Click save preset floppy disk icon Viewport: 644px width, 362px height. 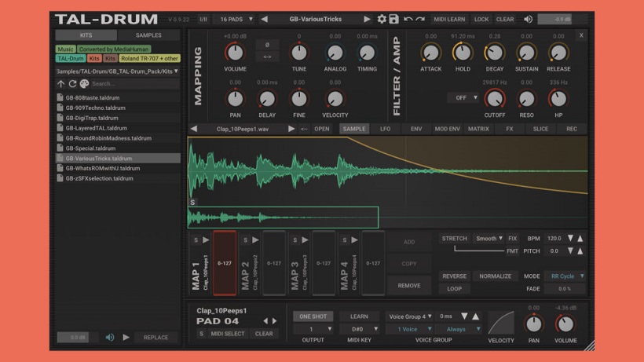point(394,19)
